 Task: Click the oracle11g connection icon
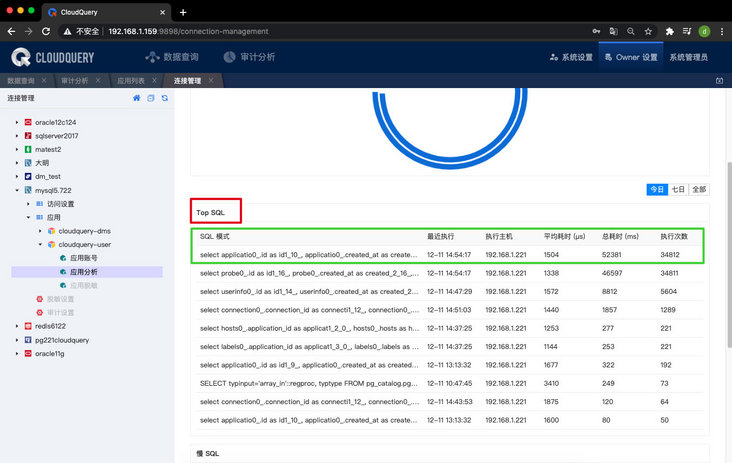point(28,353)
